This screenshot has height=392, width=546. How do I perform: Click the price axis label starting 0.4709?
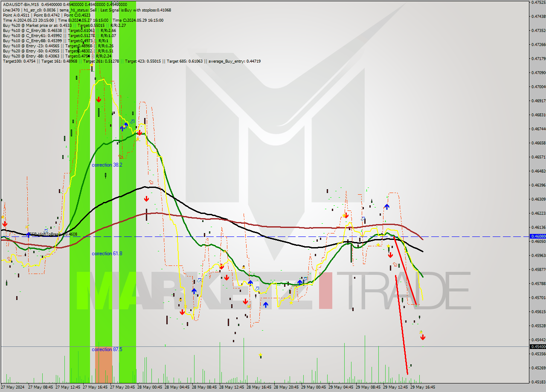point(538,72)
